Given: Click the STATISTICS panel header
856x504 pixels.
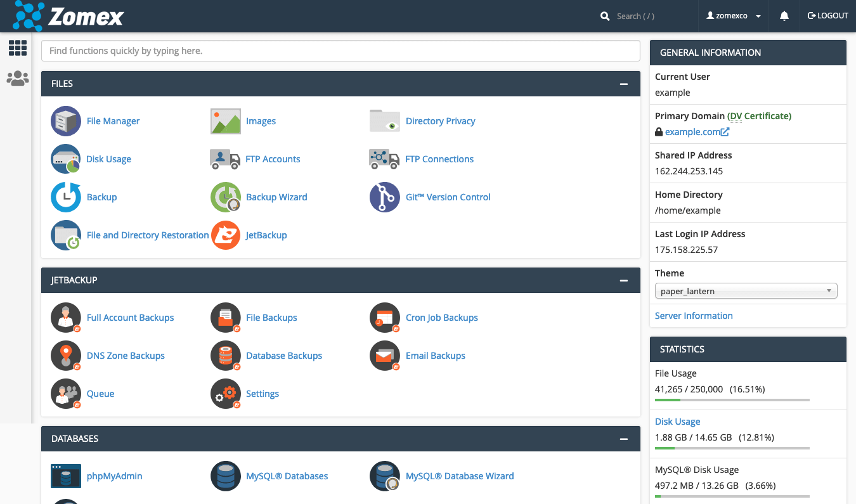Looking at the screenshot, I should (x=748, y=349).
